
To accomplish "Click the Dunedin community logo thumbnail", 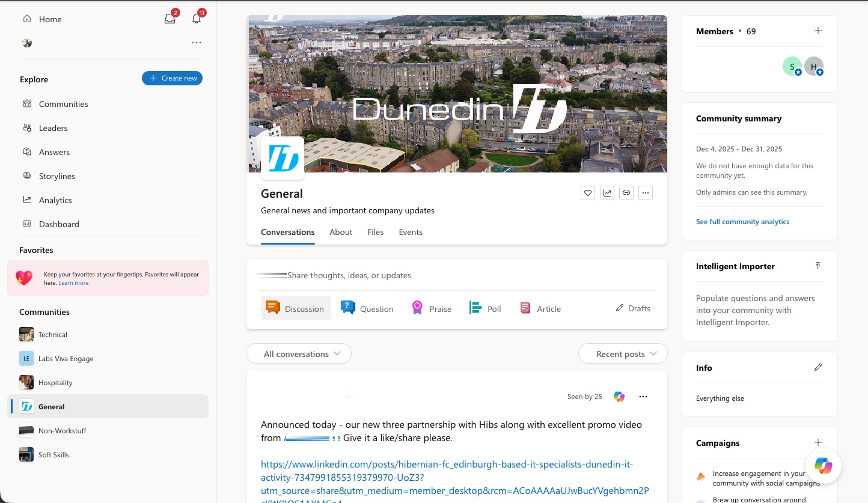I will click(283, 158).
